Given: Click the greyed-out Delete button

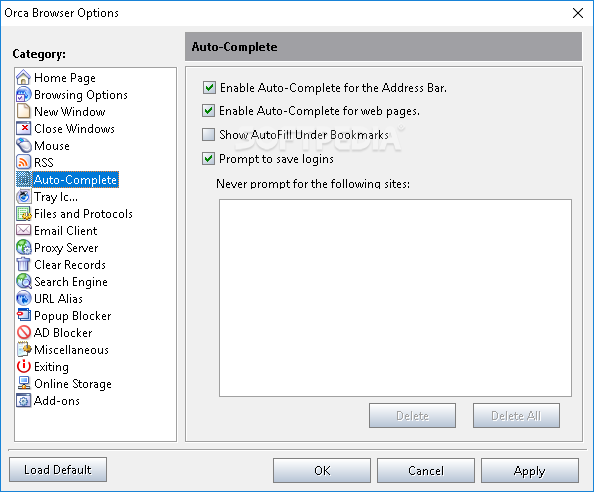Looking at the screenshot, I should pyautogui.click(x=413, y=415).
